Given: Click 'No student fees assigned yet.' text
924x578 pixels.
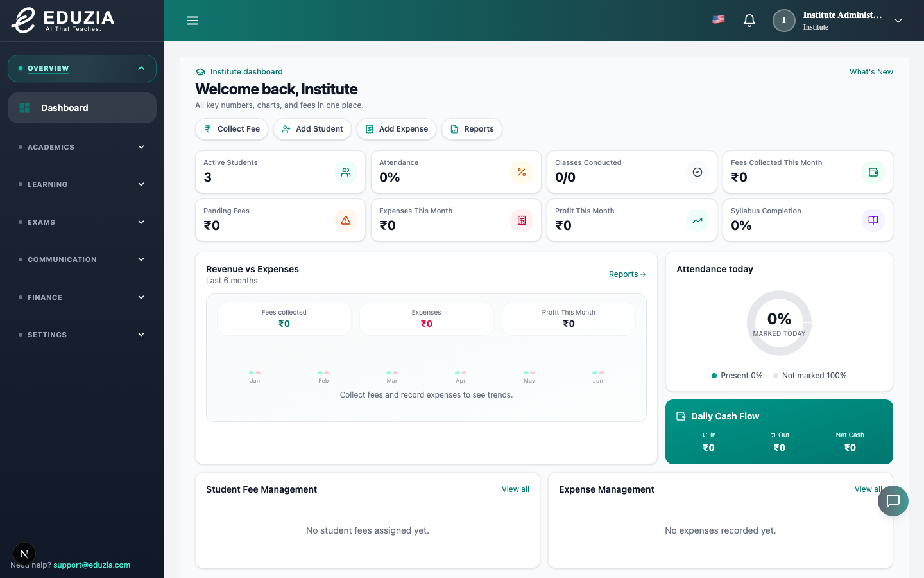Looking at the screenshot, I should pos(368,530).
